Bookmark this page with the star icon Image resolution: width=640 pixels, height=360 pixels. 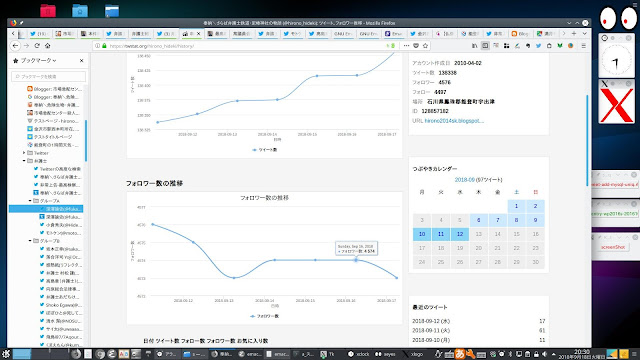425,46
